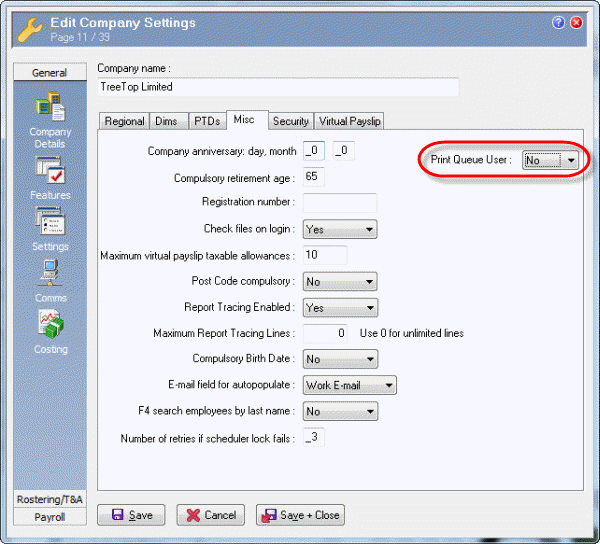Switch to the Virtual Payslip tab
600x544 pixels.
pyautogui.click(x=350, y=121)
